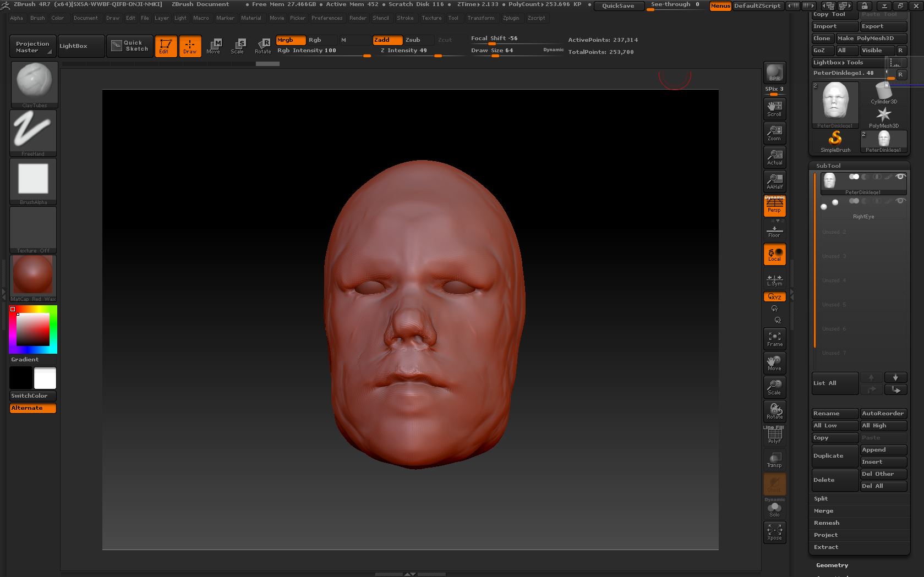Toggle visibility of RightEye subtool
The image size is (924, 577).
click(900, 201)
